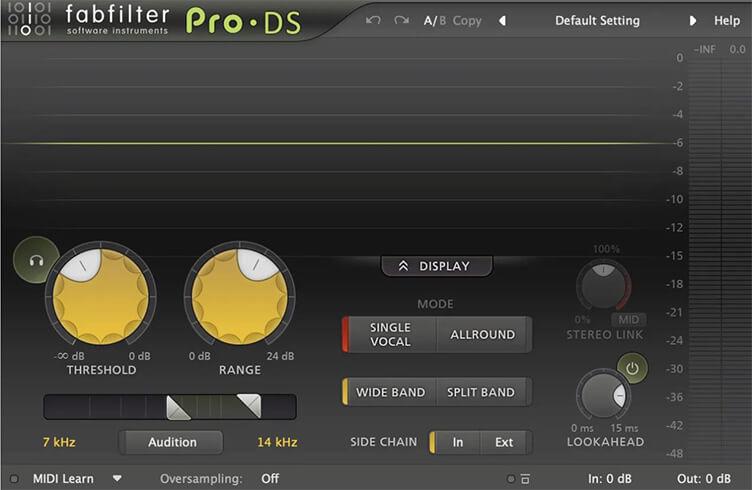Screen dimensions: 752x490
Task: Toggle the lookahead power icon
Action: click(x=632, y=368)
